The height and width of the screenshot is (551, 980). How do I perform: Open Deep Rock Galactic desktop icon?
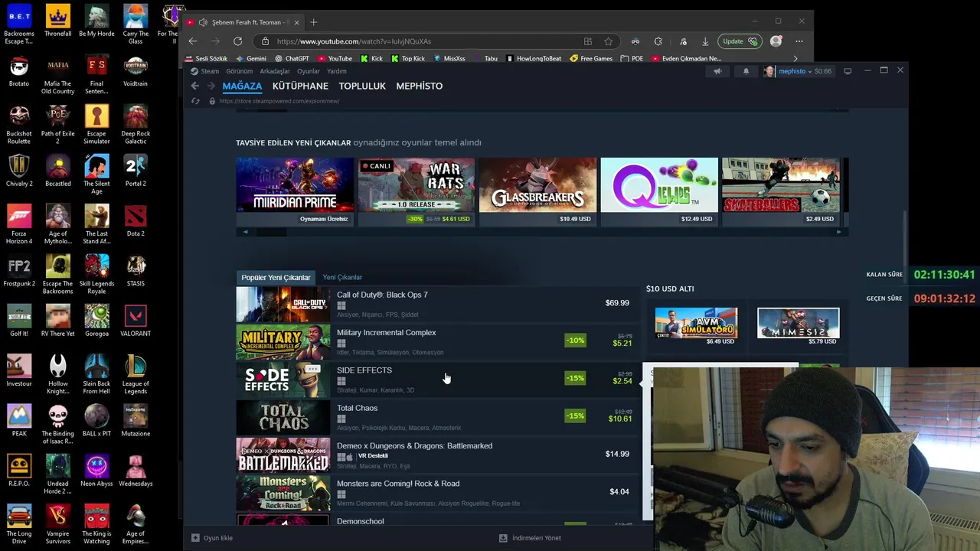pos(136,126)
